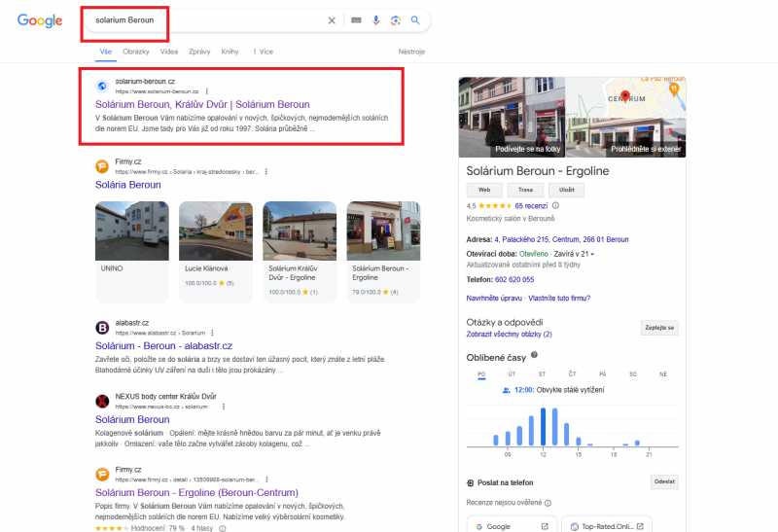The height and width of the screenshot is (532, 778).
Task: Expand opening hours arrow after Zavírá v 21
Action: tap(592, 254)
